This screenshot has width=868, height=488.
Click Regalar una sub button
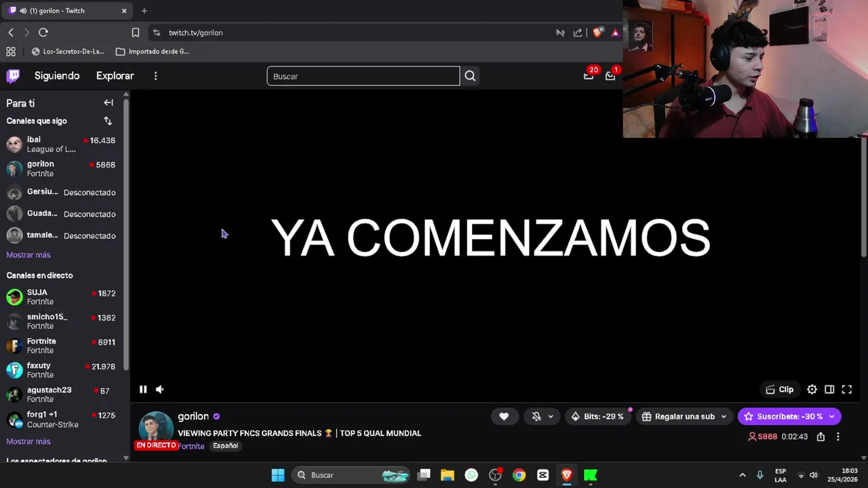point(684,416)
